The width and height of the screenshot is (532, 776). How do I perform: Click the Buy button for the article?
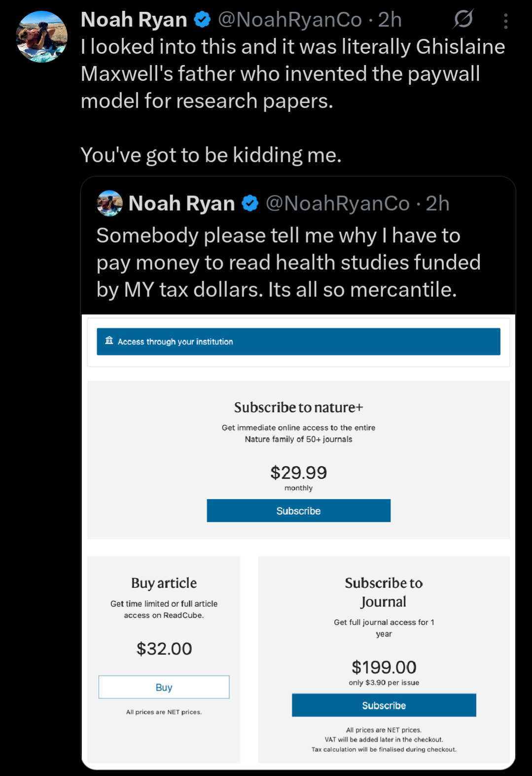tap(164, 687)
